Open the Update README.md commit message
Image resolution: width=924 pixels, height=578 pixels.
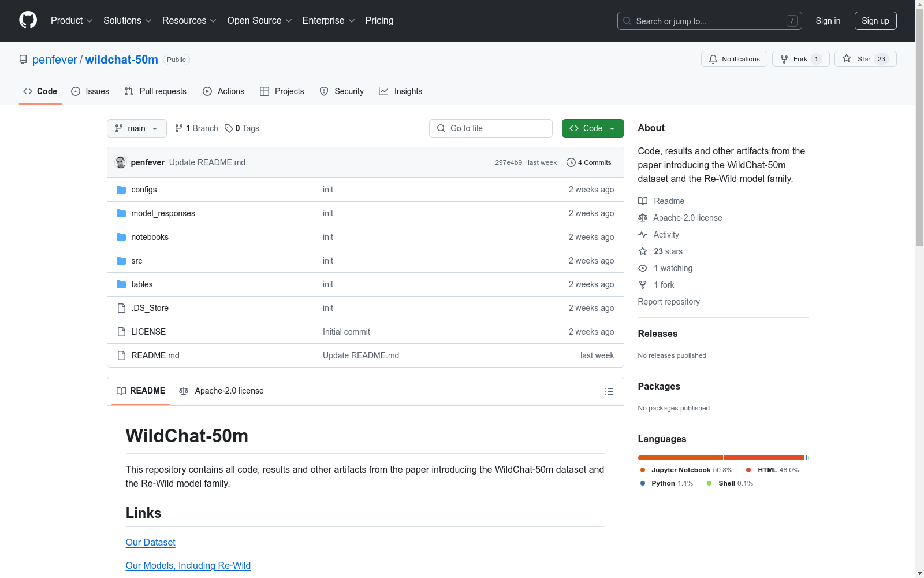[207, 162]
